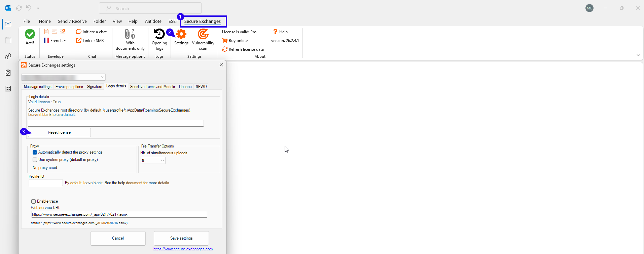
Task: Click the Undo icon in title bar
Action: click(x=29, y=8)
